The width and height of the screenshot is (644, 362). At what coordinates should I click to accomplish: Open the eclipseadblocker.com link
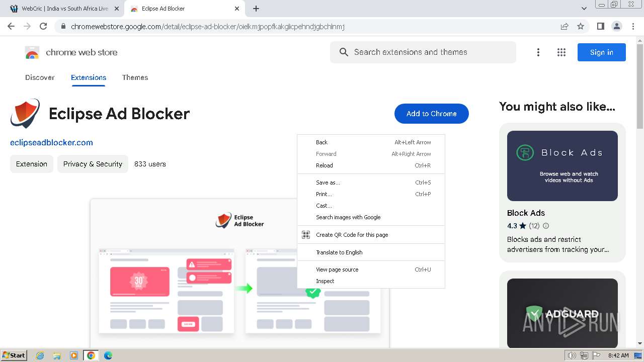point(51,143)
